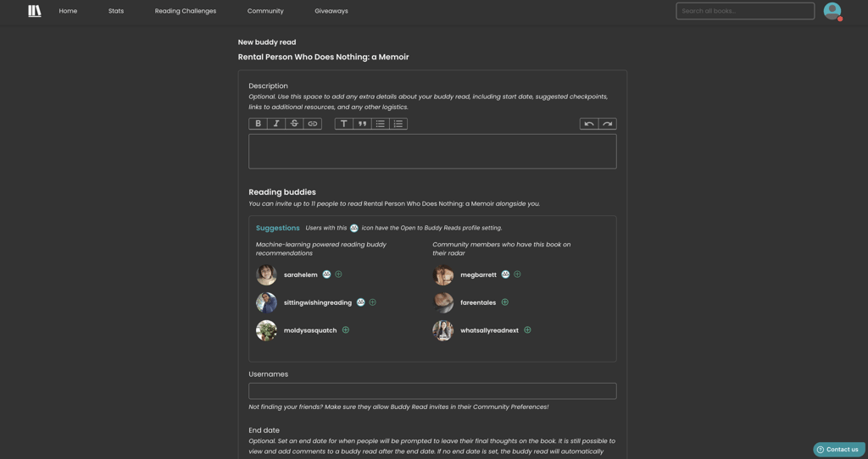
Task: Apply italic formatting in description editor
Action: pyautogui.click(x=276, y=124)
